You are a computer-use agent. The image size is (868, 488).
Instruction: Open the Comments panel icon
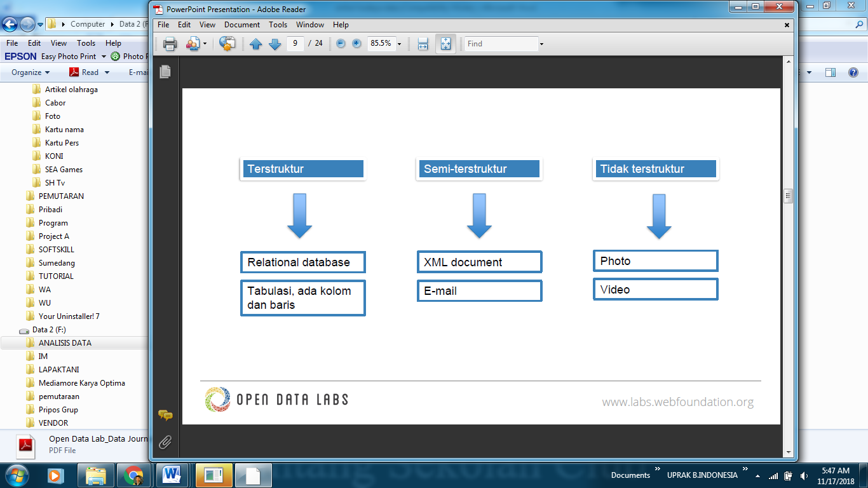click(x=165, y=416)
